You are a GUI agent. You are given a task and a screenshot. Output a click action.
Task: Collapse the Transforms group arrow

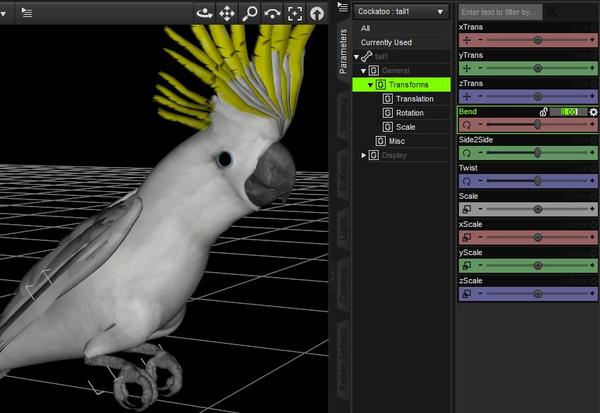tap(371, 85)
